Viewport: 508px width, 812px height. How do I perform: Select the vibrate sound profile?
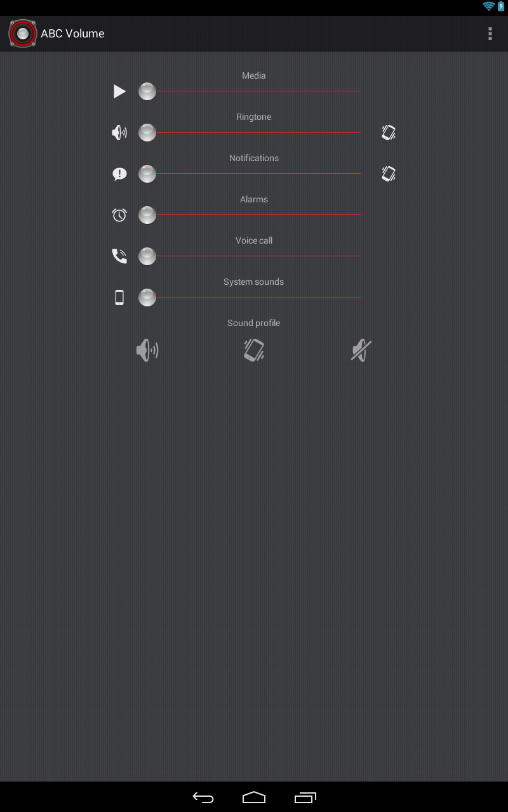pos(254,350)
